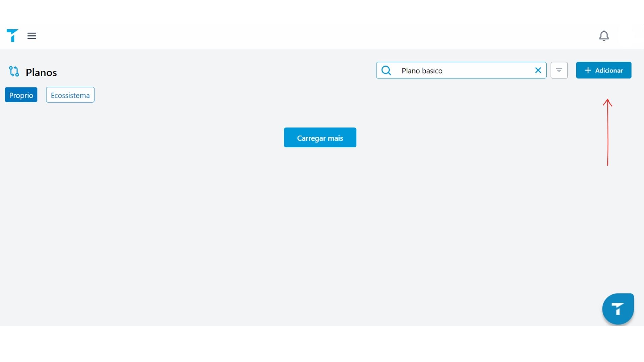Screen dimensions: 644x362
Task: Click the magnifying glass search icon
Action: (386, 70)
